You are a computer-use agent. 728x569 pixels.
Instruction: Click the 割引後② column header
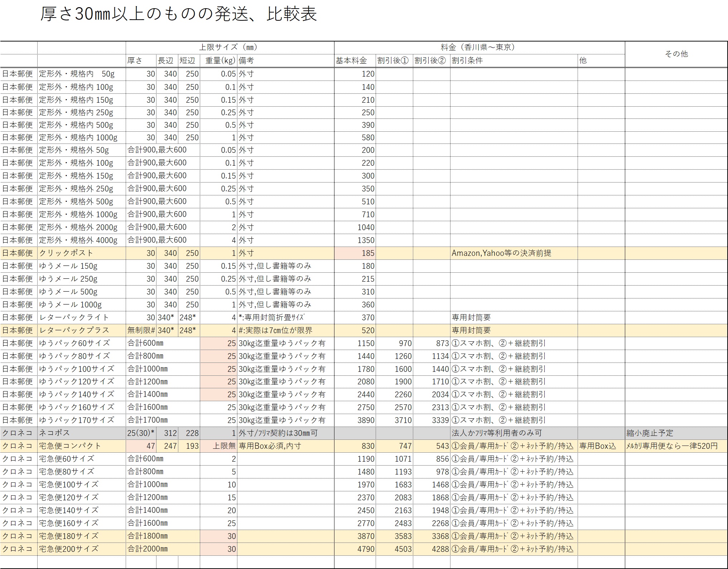[431, 60]
